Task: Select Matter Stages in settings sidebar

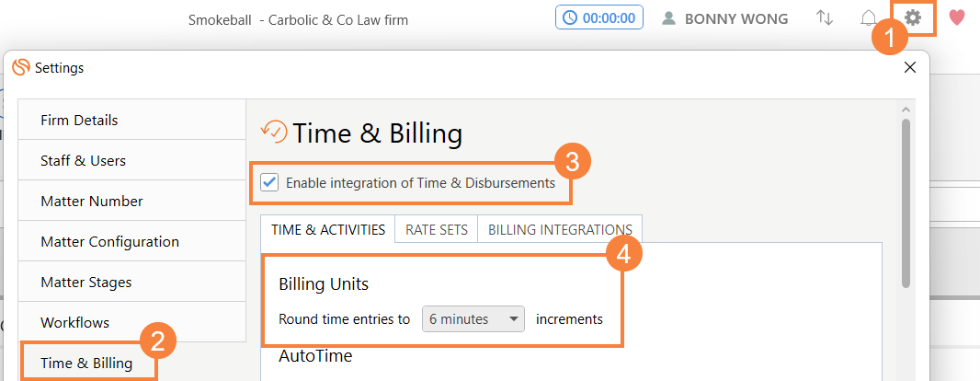Action: pos(131,283)
